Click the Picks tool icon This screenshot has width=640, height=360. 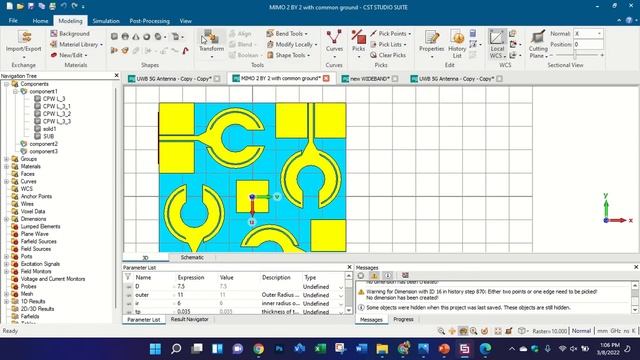coord(358,38)
